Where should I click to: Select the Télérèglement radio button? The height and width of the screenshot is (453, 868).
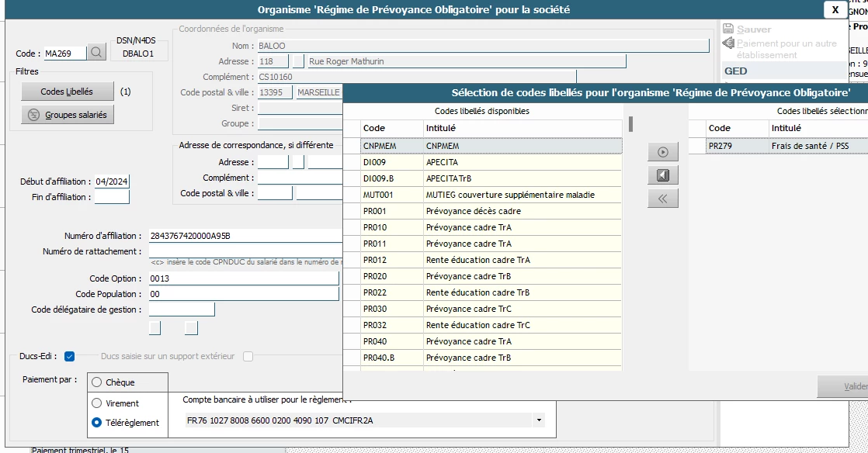pyautogui.click(x=97, y=423)
